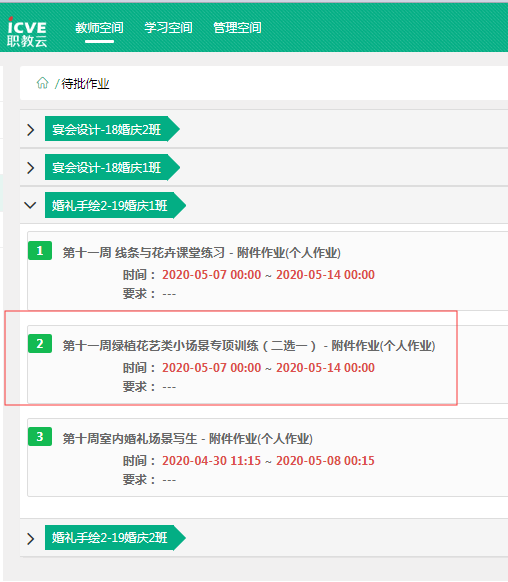This screenshot has height=582, width=508.
Task: Open 第十一周 线条与花卉课堂练习 assignment
Action: 201,253
